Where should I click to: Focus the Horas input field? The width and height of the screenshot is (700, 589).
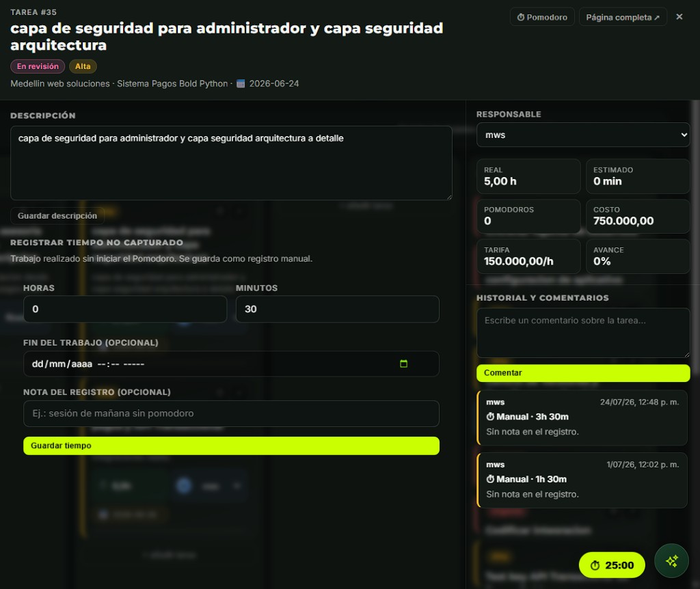point(125,309)
